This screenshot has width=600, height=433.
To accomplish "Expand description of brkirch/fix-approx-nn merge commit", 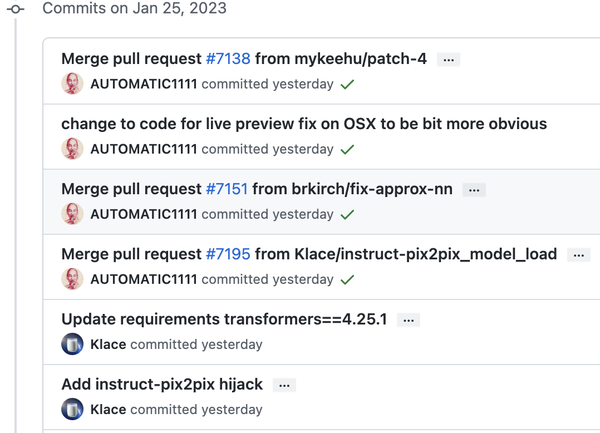I will (x=475, y=190).
